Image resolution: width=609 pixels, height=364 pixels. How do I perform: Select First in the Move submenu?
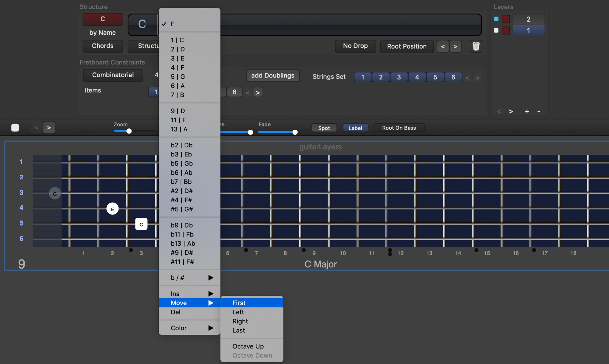(x=251, y=303)
